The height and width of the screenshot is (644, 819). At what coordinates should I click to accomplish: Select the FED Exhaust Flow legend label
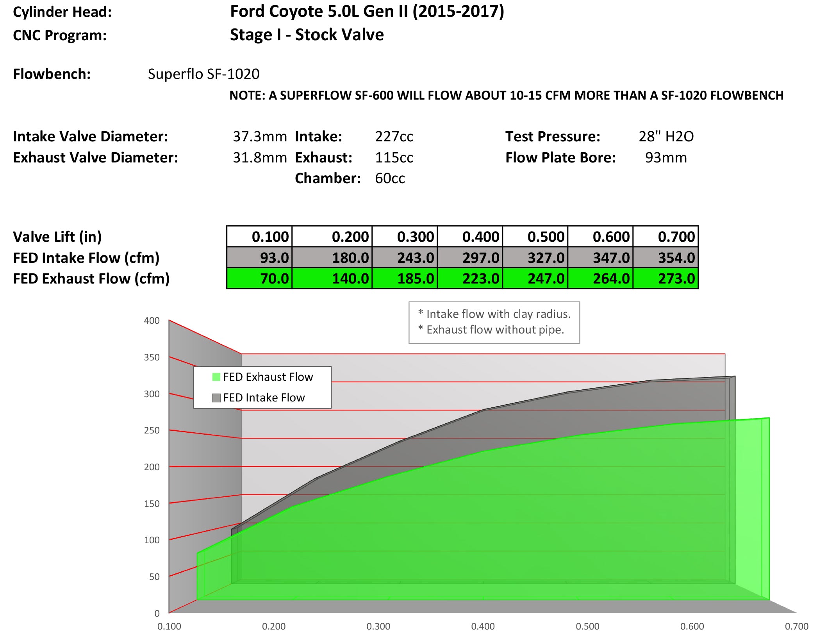coord(268,377)
